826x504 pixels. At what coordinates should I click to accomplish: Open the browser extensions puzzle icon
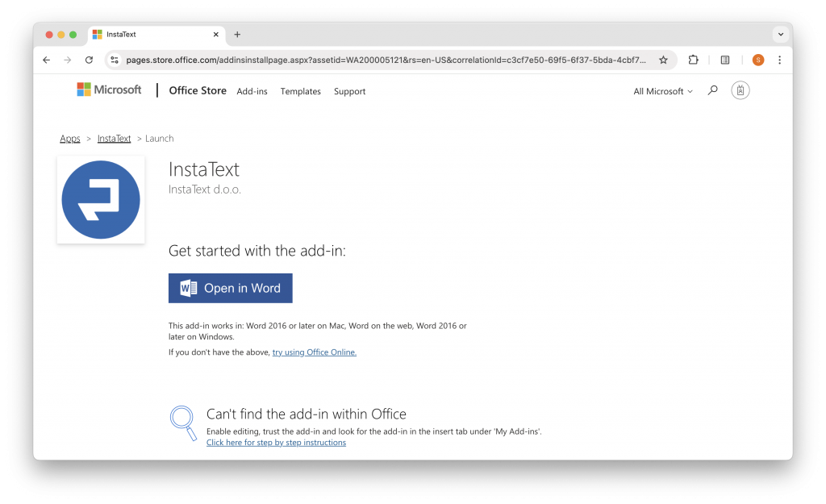pyautogui.click(x=693, y=60)
